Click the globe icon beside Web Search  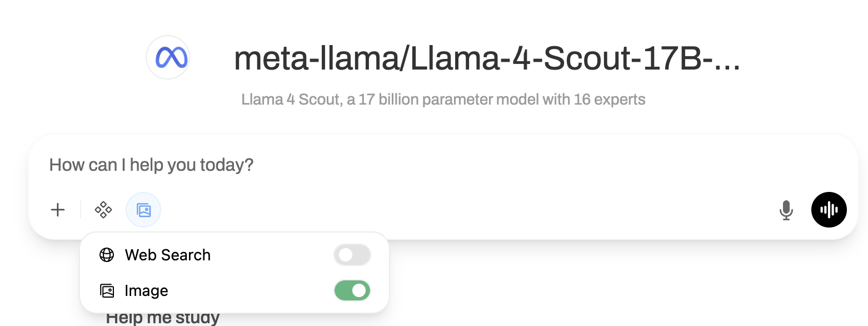[106, 255]
